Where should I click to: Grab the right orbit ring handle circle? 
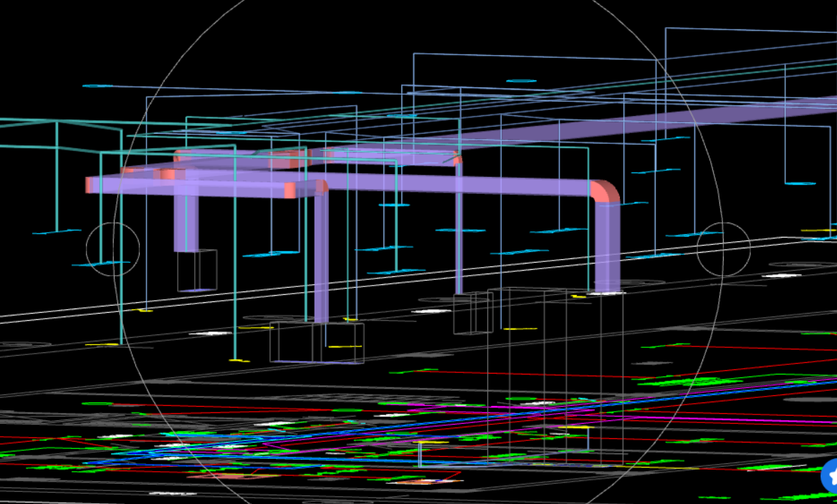point(723,249)
